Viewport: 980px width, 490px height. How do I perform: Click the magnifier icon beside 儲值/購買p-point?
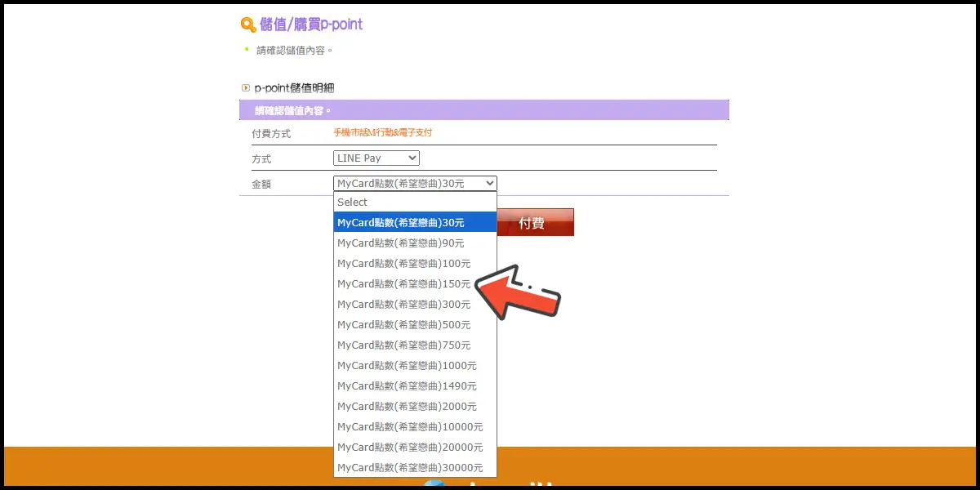tap(247, 24)
